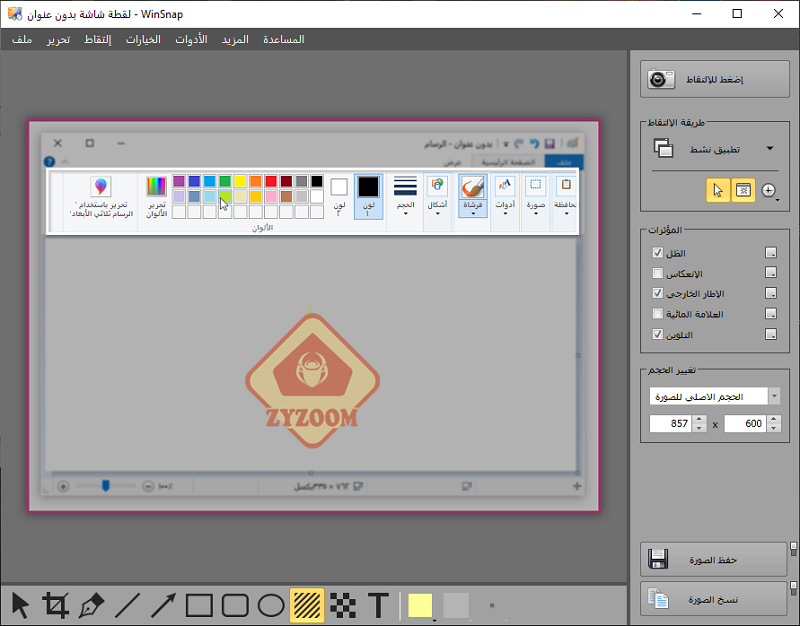
Task: Open options handle beside نسخ الصورة
Action: [x=793, y=588]
